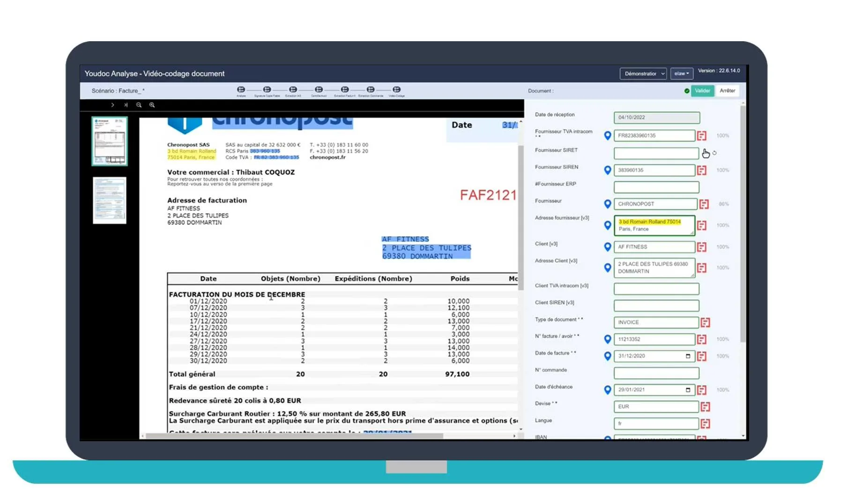Image resolution: width=847 pixels, height=504 pixels.
Task: Click red capture icon for Adresse Client
Action: click(701, 267)
